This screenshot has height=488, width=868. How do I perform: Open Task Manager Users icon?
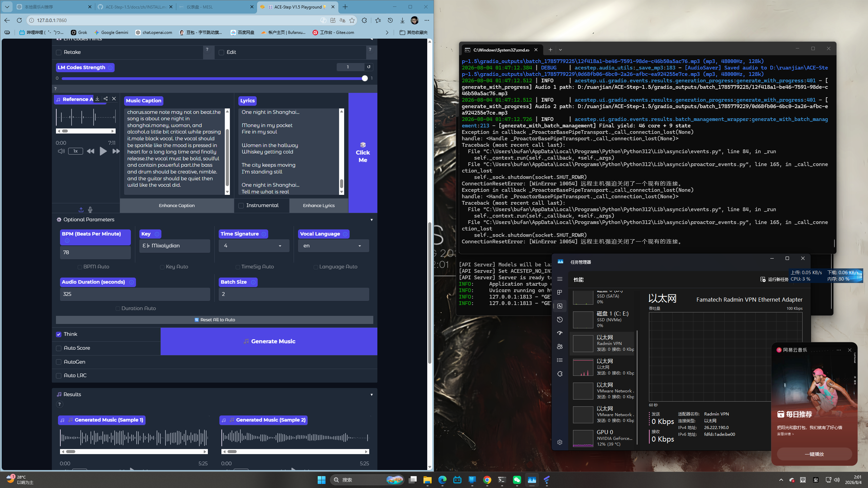560,347
